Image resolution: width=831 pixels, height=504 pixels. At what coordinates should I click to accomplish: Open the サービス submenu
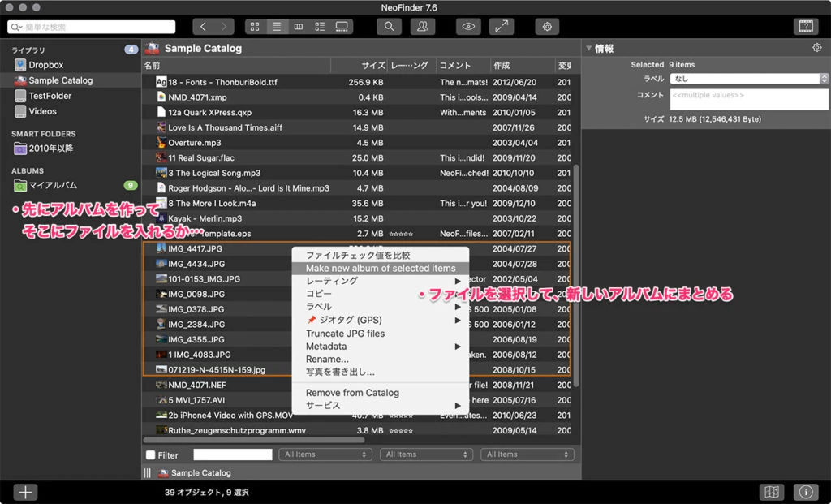coord(381,406)
